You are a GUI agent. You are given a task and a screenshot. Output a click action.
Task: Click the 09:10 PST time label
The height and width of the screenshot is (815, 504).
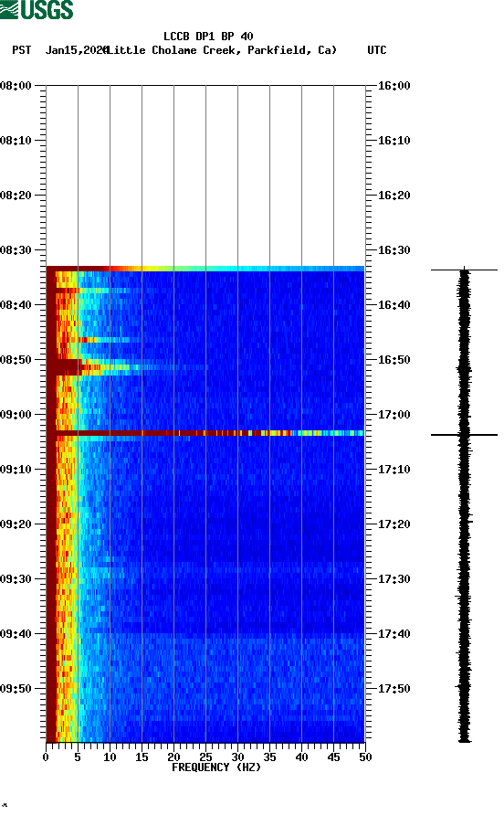16,470
